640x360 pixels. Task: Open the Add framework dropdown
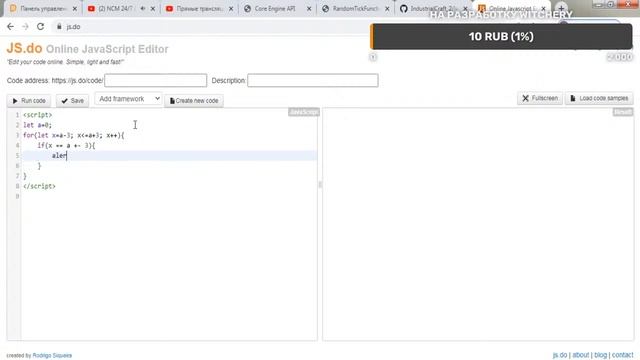click(129, 99)
